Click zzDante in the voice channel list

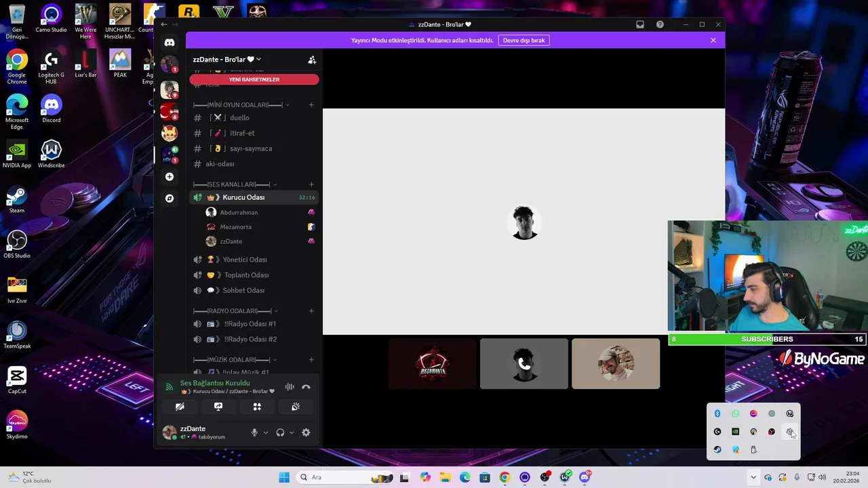coord(260,241)
